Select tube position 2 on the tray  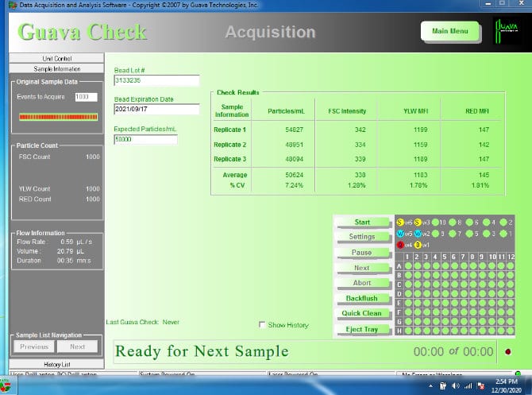pos(503,222)
